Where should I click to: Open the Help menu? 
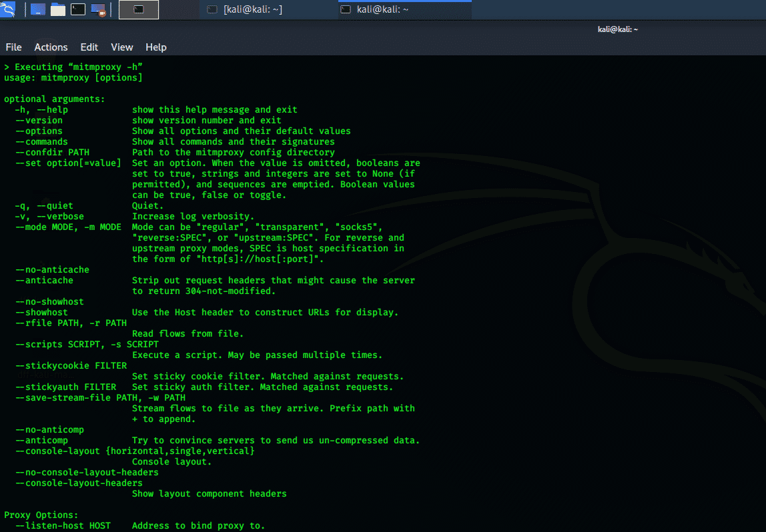[156, 47]
